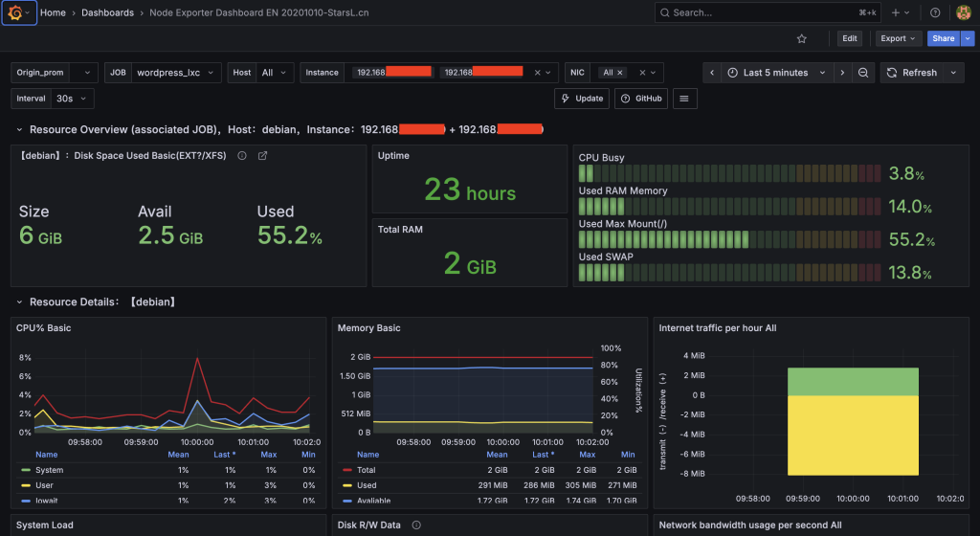980x536 pixels.
Task: Open the help question mark menu
Action: click(935, 12)
